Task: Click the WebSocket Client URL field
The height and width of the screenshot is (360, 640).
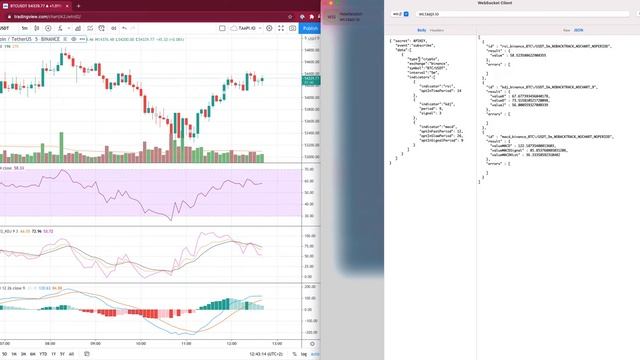Action: [x=523, y=14]
